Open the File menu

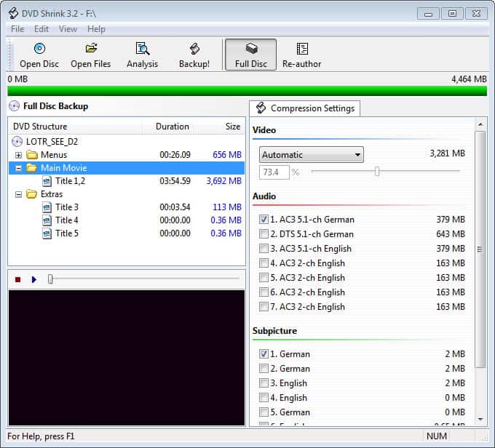(x=17, y=29)
